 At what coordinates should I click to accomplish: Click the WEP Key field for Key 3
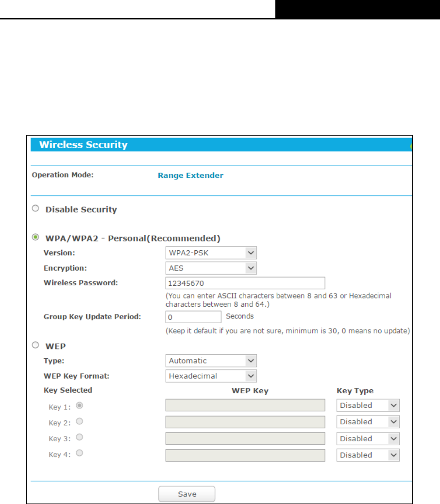tap(245, 438)
